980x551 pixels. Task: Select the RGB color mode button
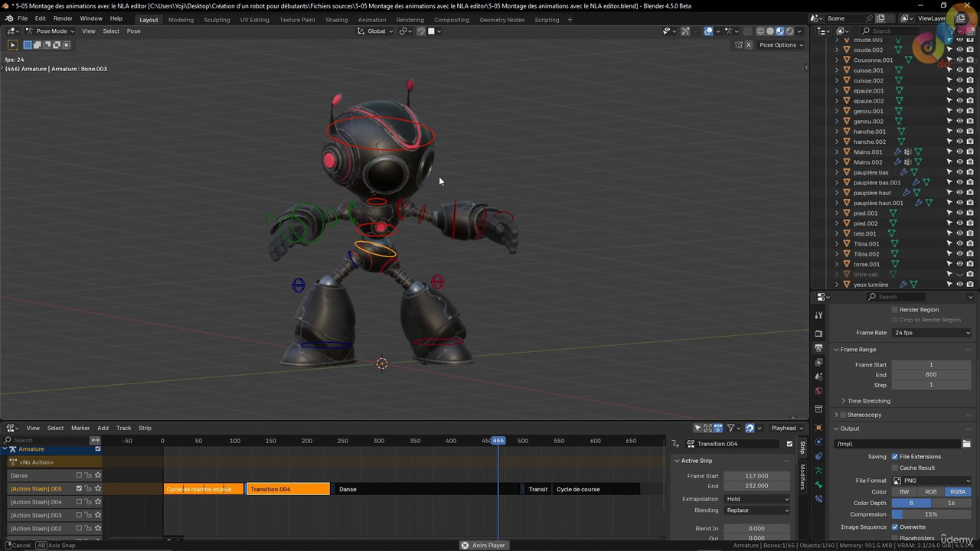931,492
